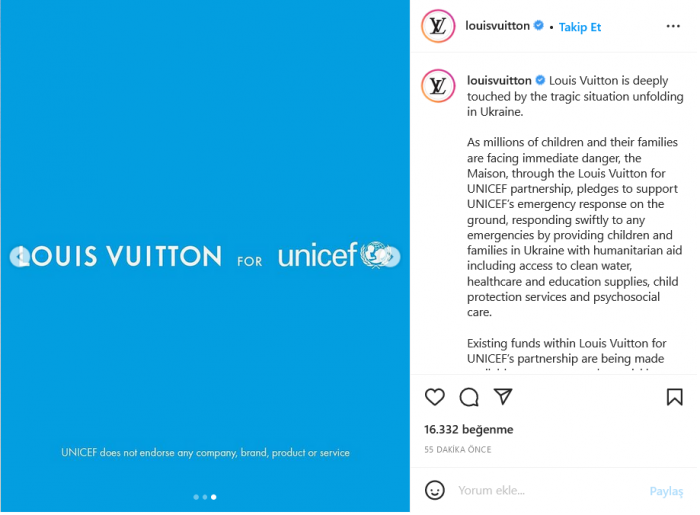The width and height of the screenshot is (700, 515).
Task: Like the post with the heart icon
Action: tap(435, 397)
